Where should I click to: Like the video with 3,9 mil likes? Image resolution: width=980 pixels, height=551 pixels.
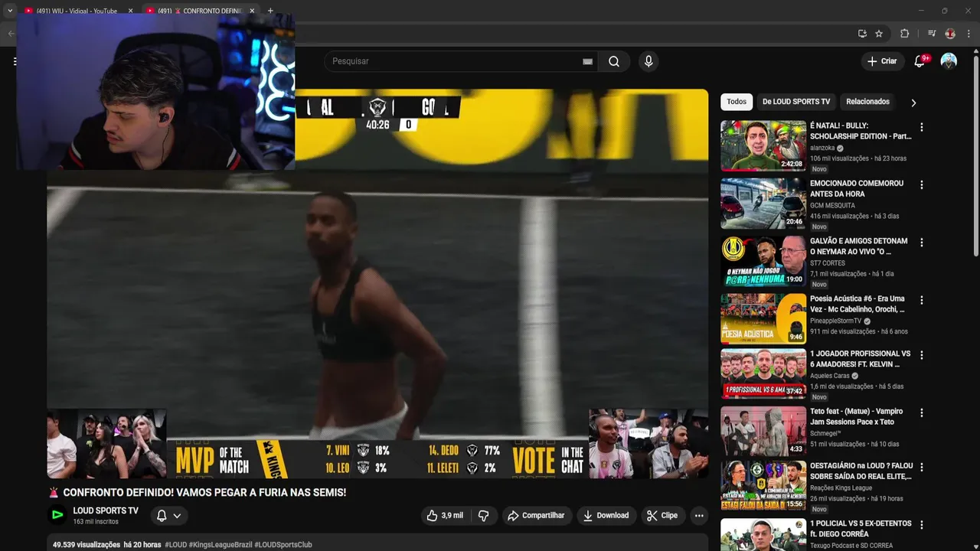pos(444,516)
